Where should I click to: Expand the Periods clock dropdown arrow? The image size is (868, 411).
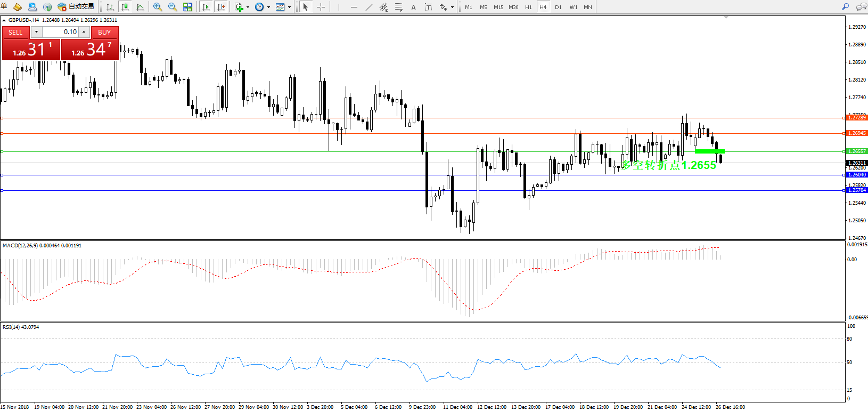point(268,7)
